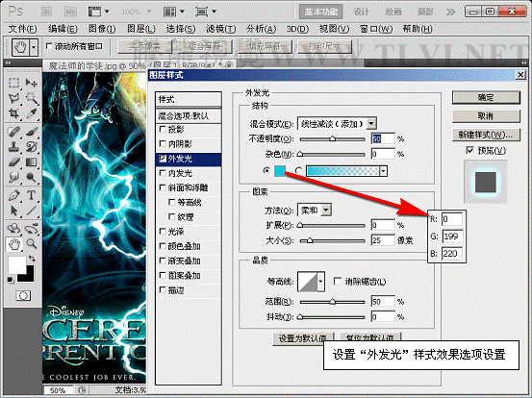This screenshot has width=532, height=398.
Task: Select the Rectangular Marquee tool
Action: [x=13, y=83]
